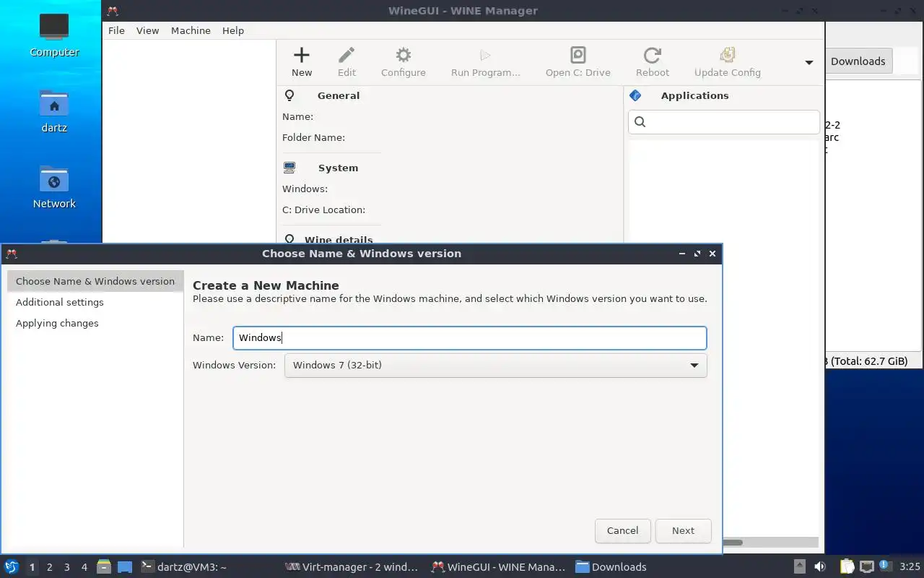Select the Applying changes step
This screenshot has width=924, height=578.
coord(95,323)
